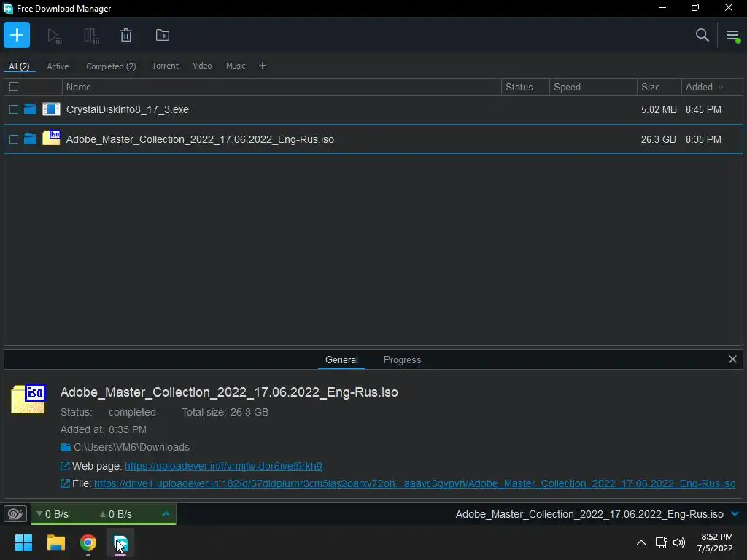This screenshot has height=560, width=747.
Task: Sort by the Status column header
Action: (525, 87)
